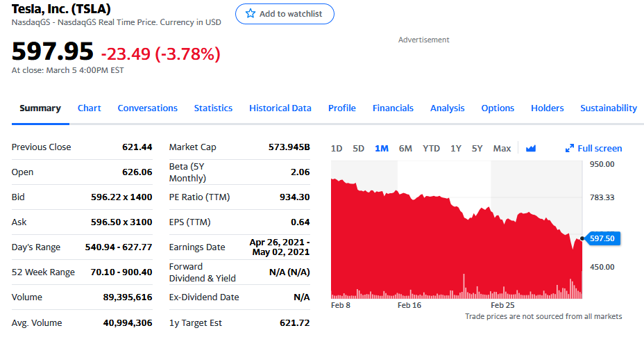Click the star icon in Add to watchlist
The image size is (644, 344).
tap(250, 14)
